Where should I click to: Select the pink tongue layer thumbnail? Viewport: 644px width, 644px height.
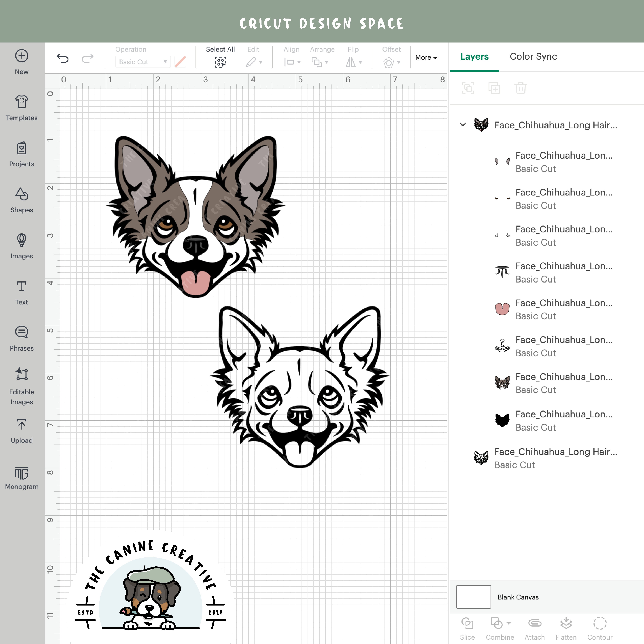[x=502, y=309]
